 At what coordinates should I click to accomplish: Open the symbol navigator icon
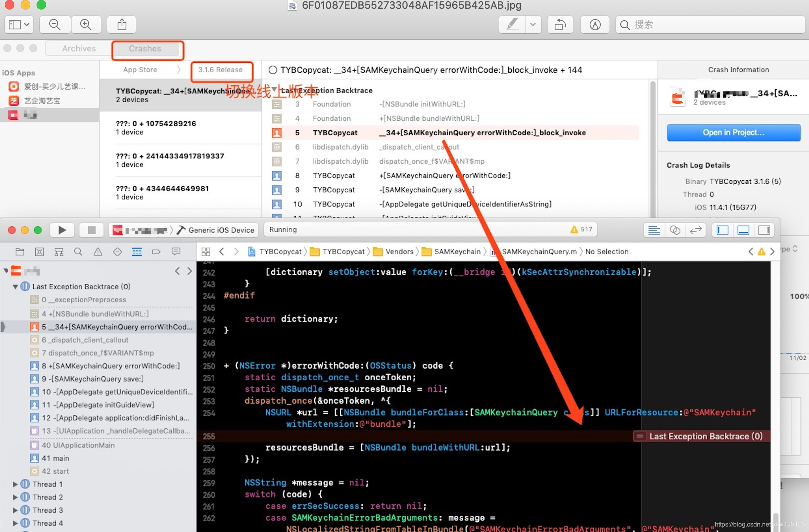point(59,252)
